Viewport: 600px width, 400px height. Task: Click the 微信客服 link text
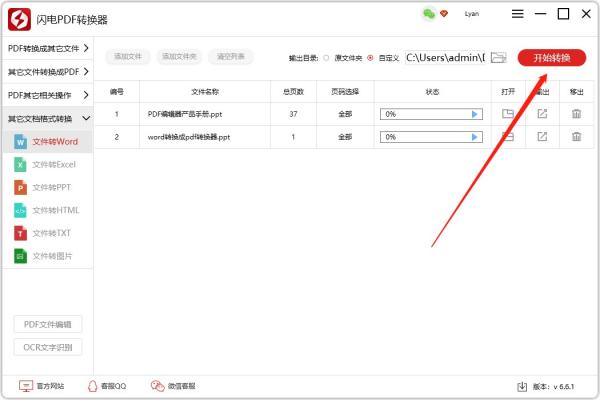181,386
